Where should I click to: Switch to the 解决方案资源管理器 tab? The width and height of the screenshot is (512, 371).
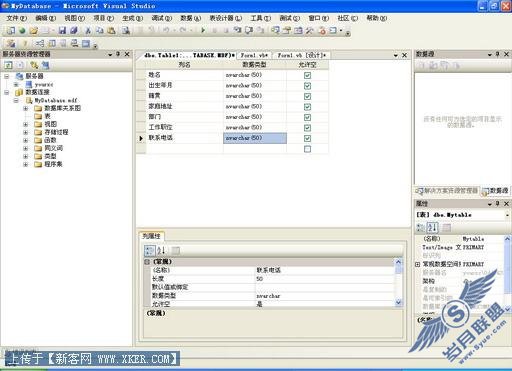click(447, 191)
